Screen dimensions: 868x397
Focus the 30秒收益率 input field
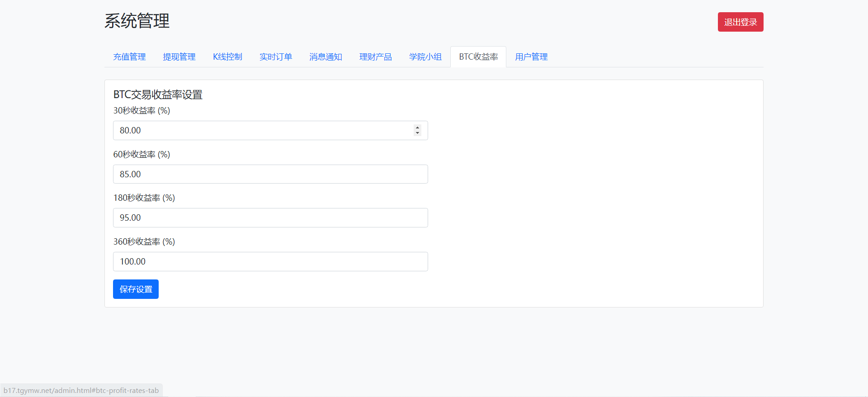point(262,131)
